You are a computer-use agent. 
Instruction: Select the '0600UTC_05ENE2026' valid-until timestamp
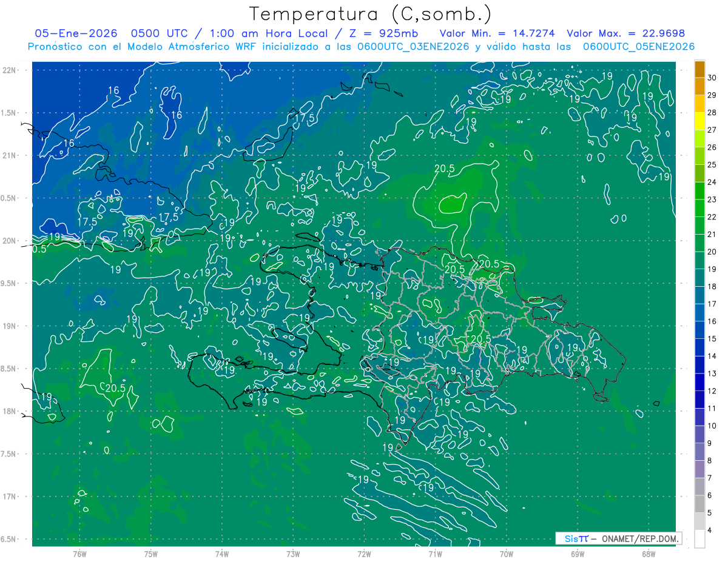pos(639,47)
